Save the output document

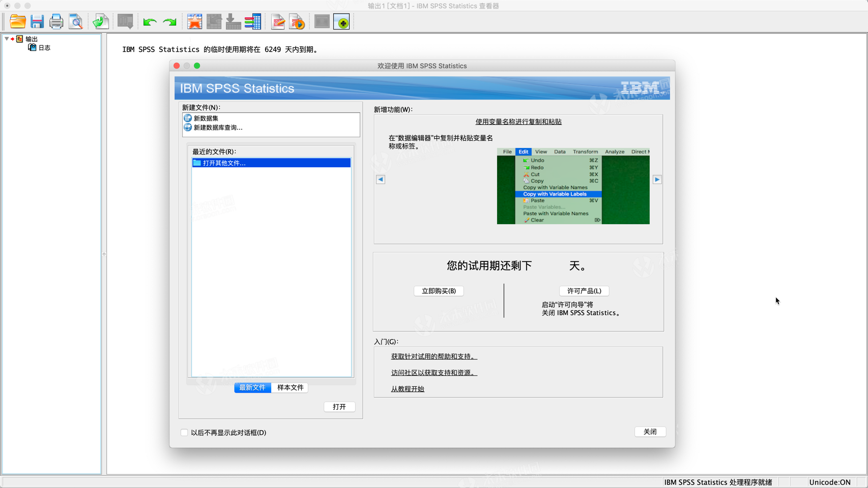(37, 22)
